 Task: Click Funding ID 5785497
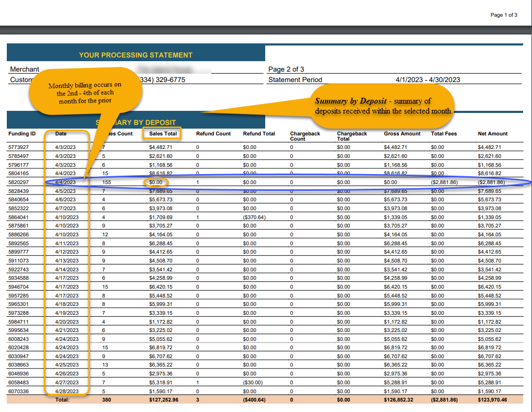(19, 156)
